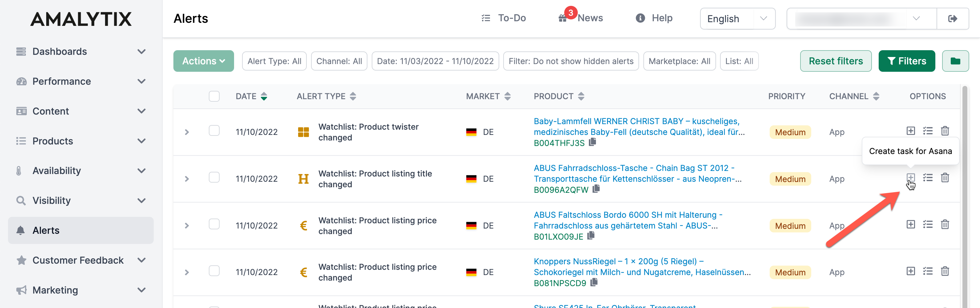980x308 pixels.
Task: Delete the Knoppers NussRiegel alert
Action: (945, 271)
